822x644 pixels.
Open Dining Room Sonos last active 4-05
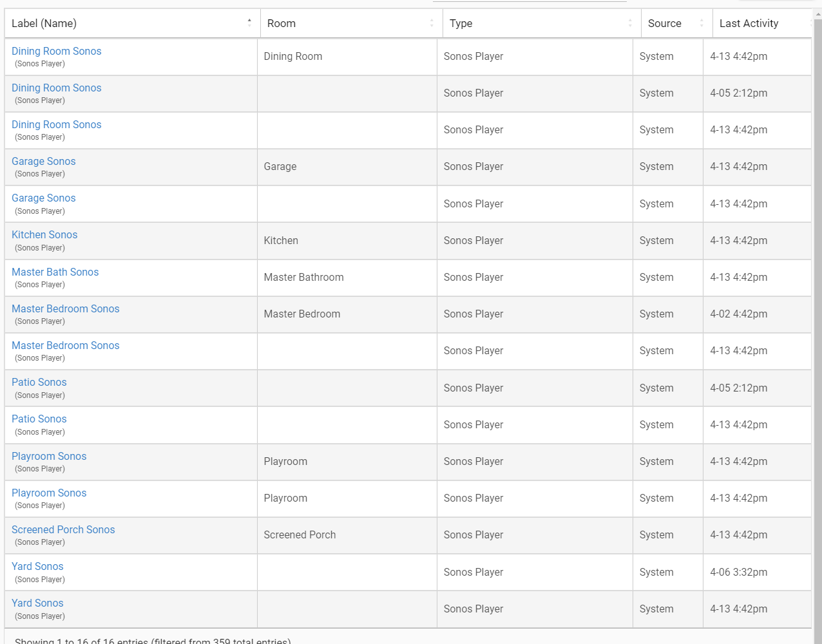[56, 88]
